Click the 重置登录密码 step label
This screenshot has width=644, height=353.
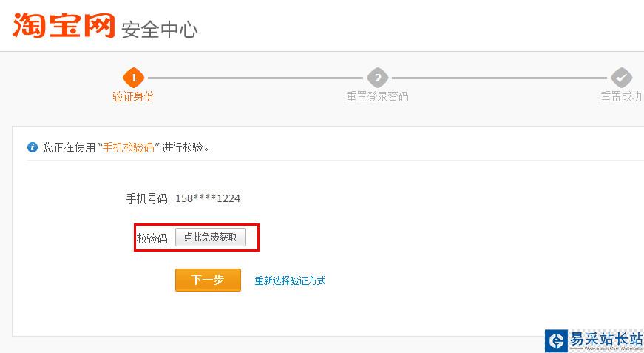[377, 96]
